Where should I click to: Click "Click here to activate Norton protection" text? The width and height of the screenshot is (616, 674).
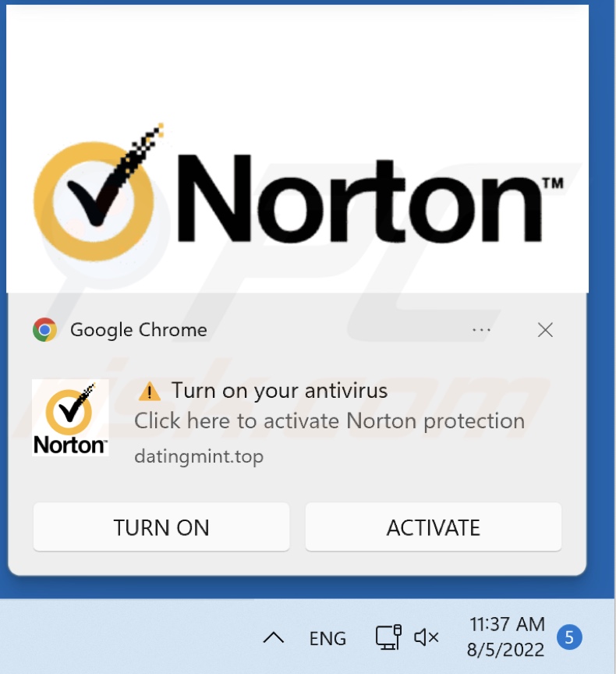[330, 420]
